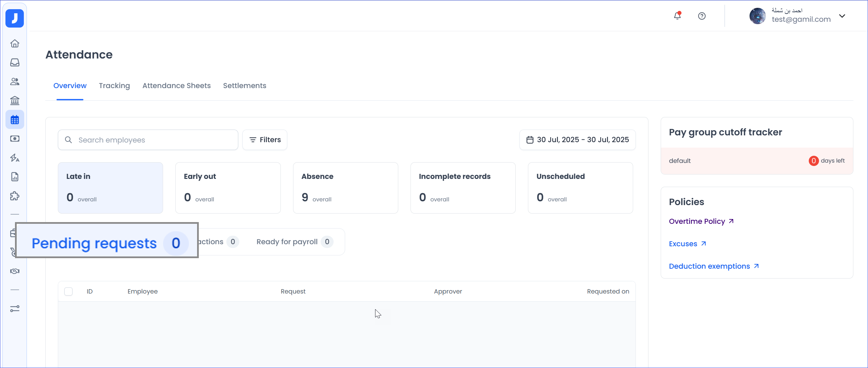
Task: Select the Absence summary card
Action: (x=345, y=188)
